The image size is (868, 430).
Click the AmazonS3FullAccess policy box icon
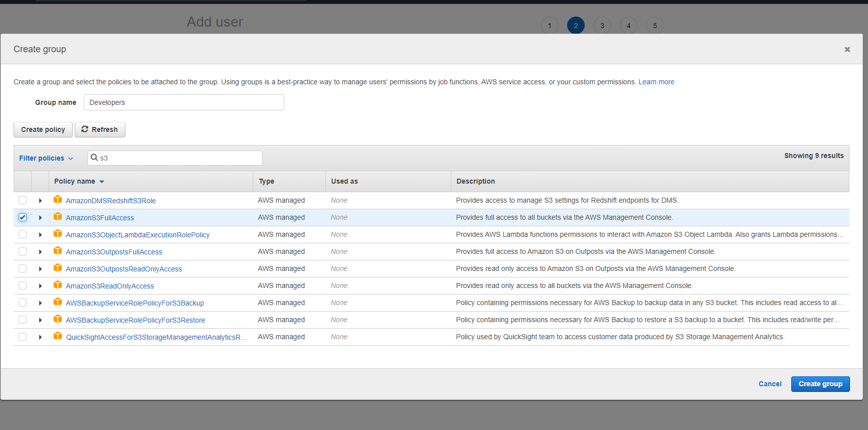(x=58, y=217)
